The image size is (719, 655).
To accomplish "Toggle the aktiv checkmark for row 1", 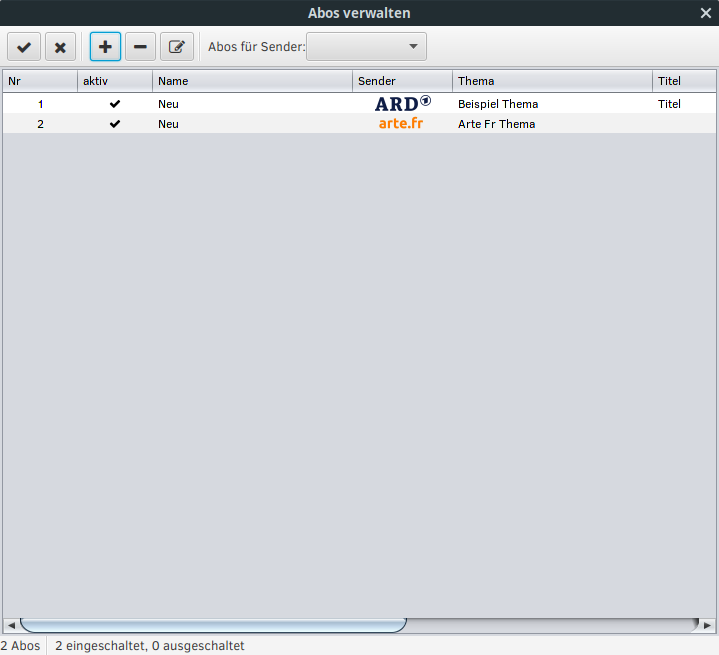I will pyautogui.click(x=115, y=103).
